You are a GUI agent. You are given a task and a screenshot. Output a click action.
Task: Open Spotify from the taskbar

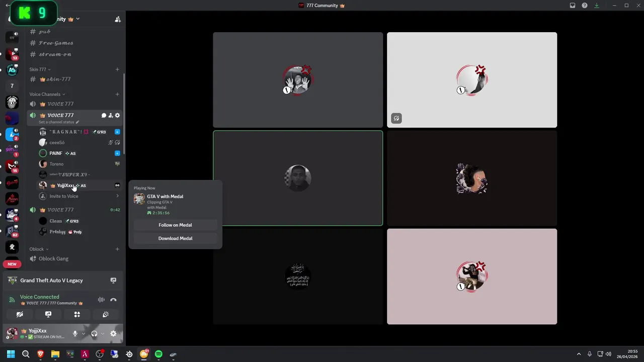158,354
